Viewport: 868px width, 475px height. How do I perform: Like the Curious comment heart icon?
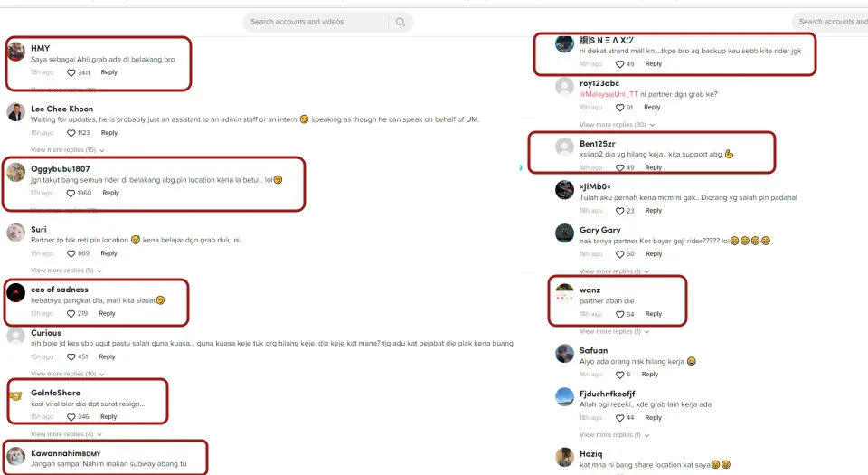[71, 357]
